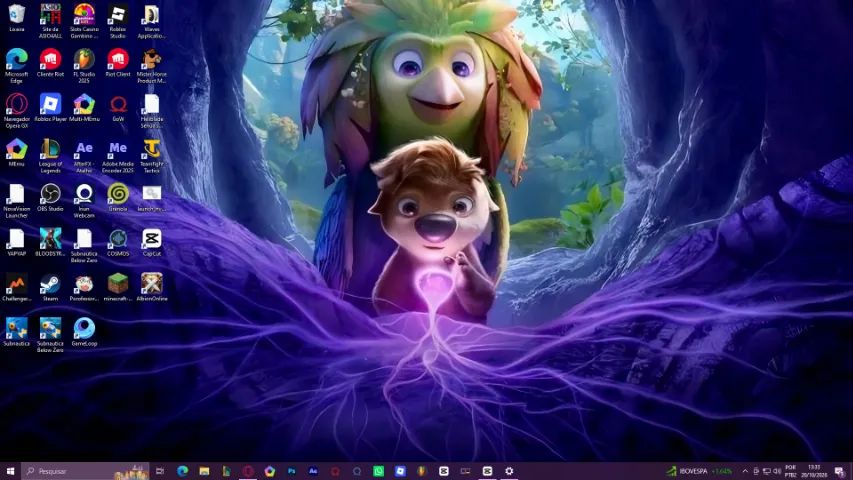
Task: Open the NovaVision Launcher shortcut
Action: (16, 201)
